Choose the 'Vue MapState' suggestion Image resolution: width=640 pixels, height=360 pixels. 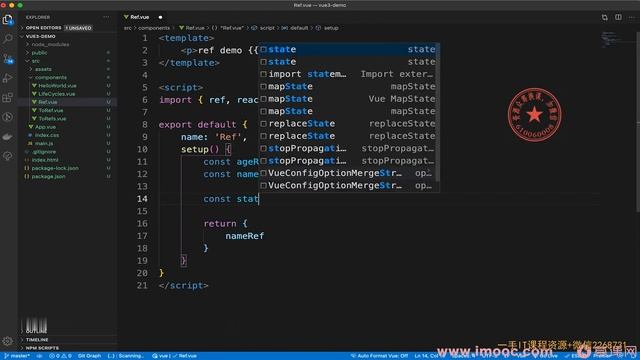pos(348,99)
